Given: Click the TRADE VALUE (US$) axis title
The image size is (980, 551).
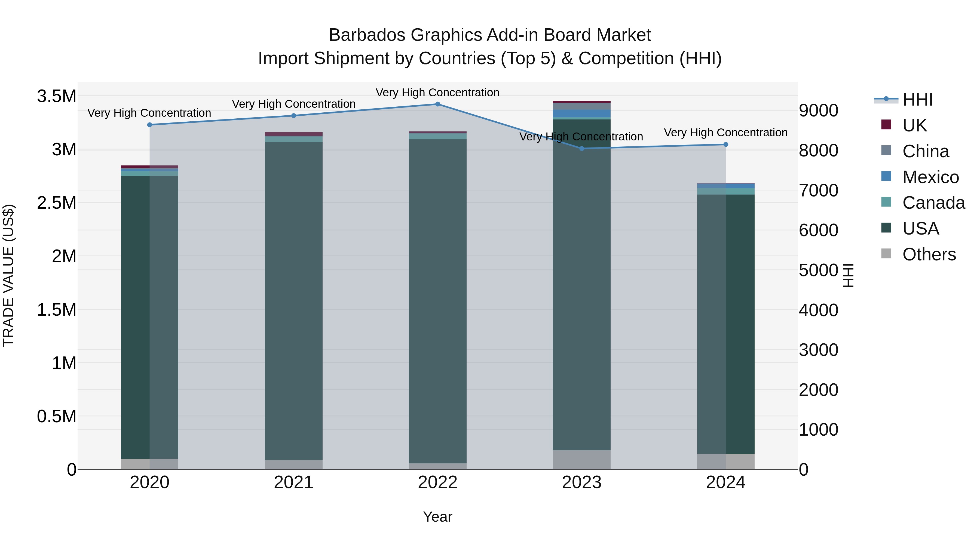Looking at the screenshot, I should (x=8, y=276).
